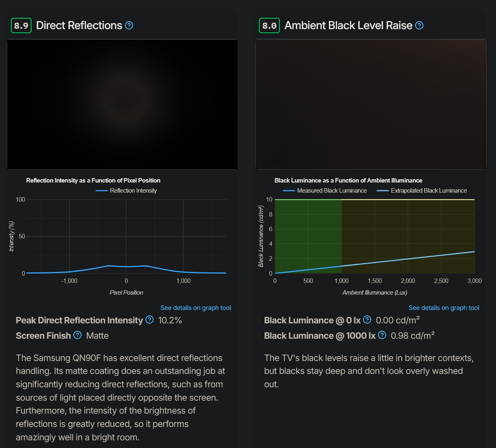
Task: Click the Screen Finish label
Action: 43,335
